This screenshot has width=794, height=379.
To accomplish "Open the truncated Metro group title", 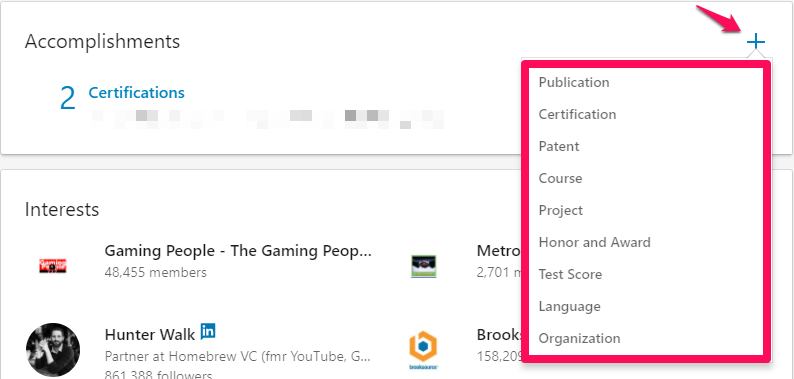I will pos(499,251).
